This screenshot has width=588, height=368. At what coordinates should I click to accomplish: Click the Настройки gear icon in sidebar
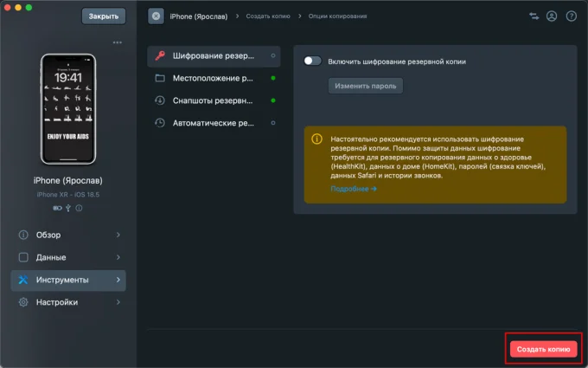pyautogui.click(x=23, y=302)
